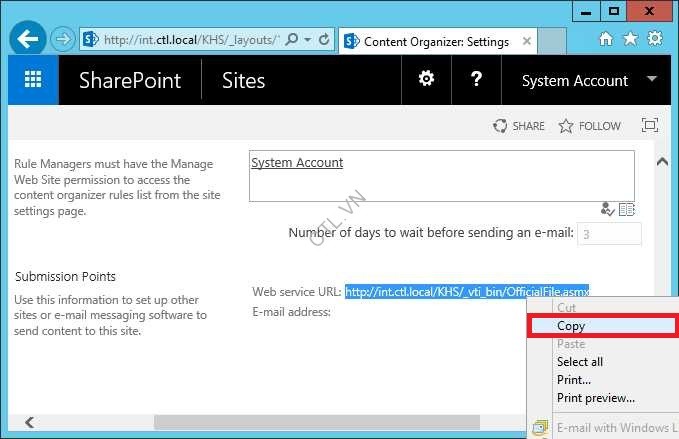Click the focus content fullscreen icon
The image size is (679, 439).
pyautogui.click(x=650, y=126)
